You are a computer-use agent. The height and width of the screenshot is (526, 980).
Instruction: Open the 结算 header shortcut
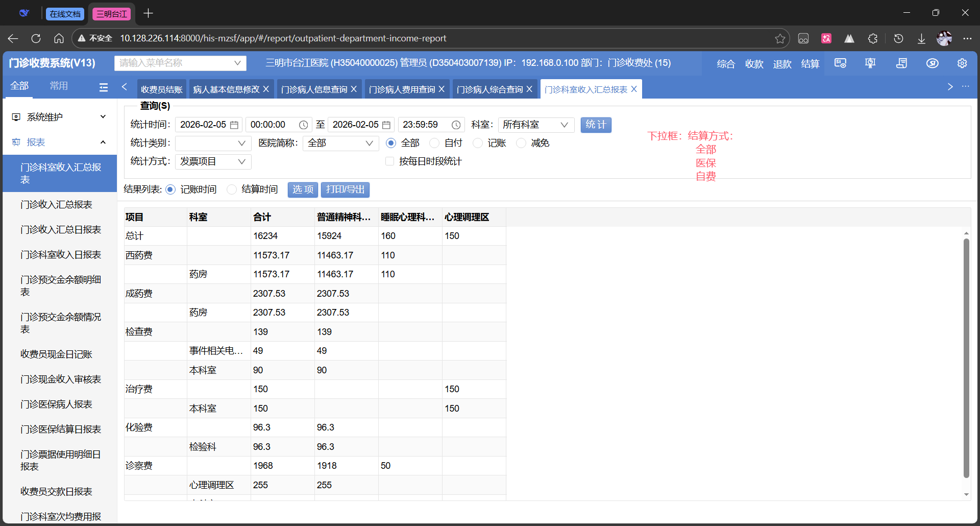pos(810,63)
